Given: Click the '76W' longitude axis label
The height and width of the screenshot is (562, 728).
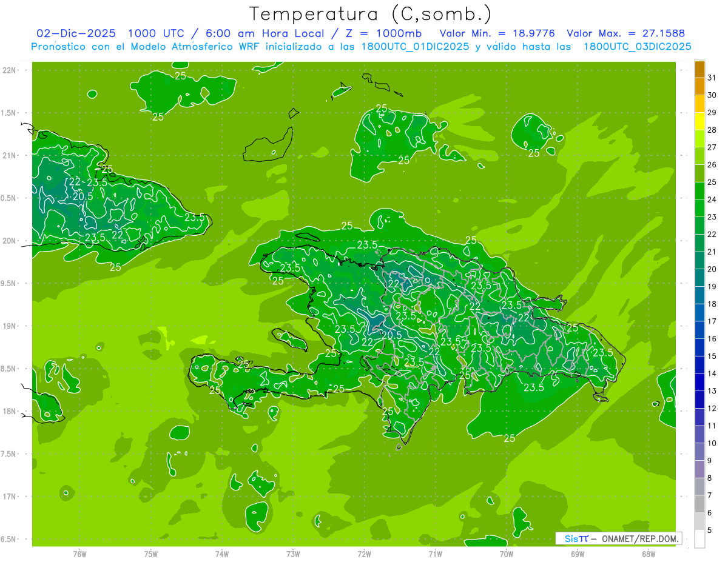Looking at the screenshot, I should (x=79, y=554).
